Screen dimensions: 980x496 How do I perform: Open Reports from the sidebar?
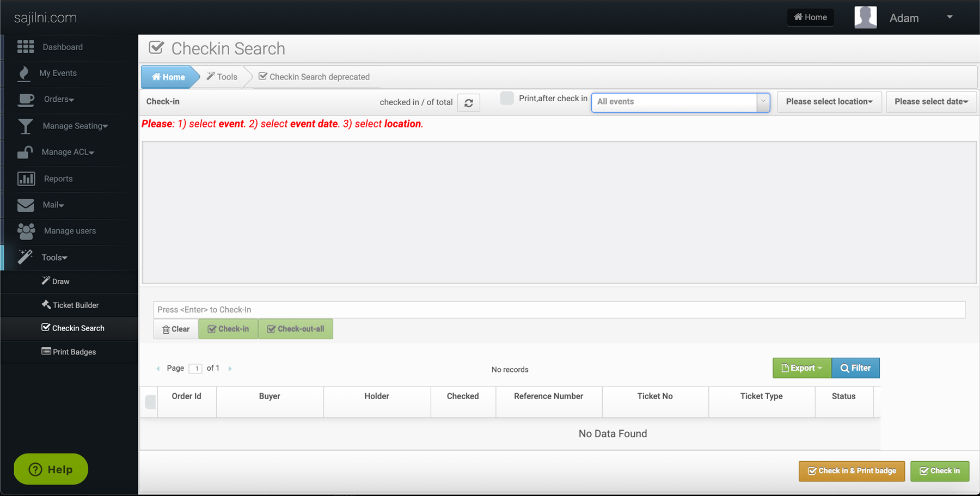click(58, 179)
